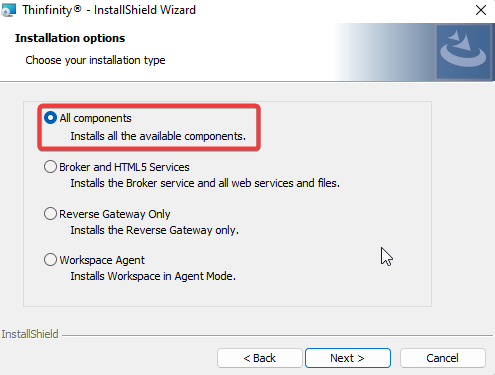
Task: Click description "Installs all the available components."
Action: (158, 136)
